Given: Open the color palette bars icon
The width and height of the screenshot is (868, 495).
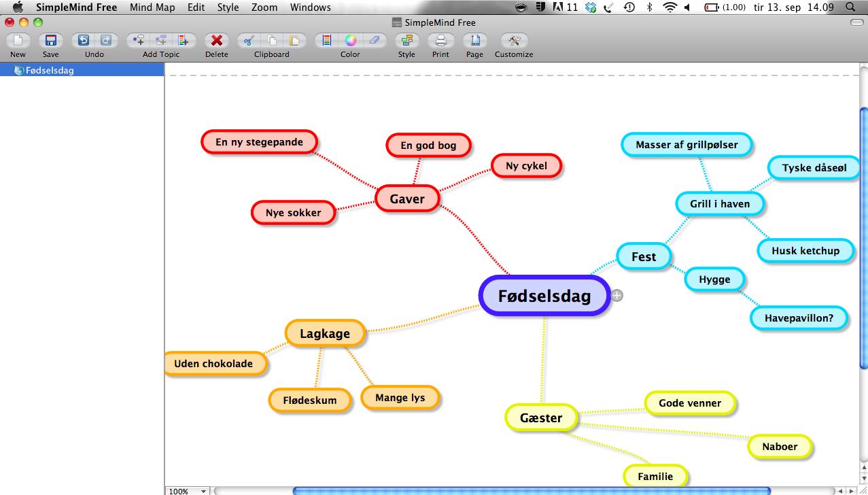Looking at the screenshot, I should click(x=327, y=40).
